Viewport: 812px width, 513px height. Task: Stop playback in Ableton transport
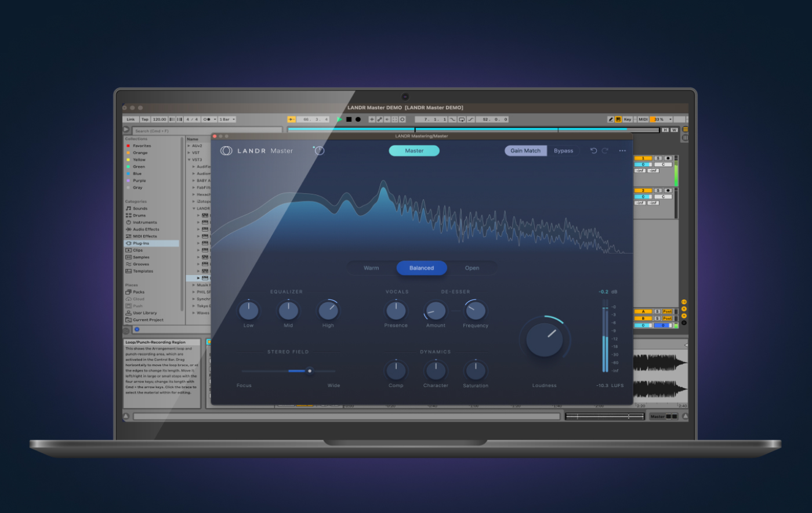click(349, 119)
